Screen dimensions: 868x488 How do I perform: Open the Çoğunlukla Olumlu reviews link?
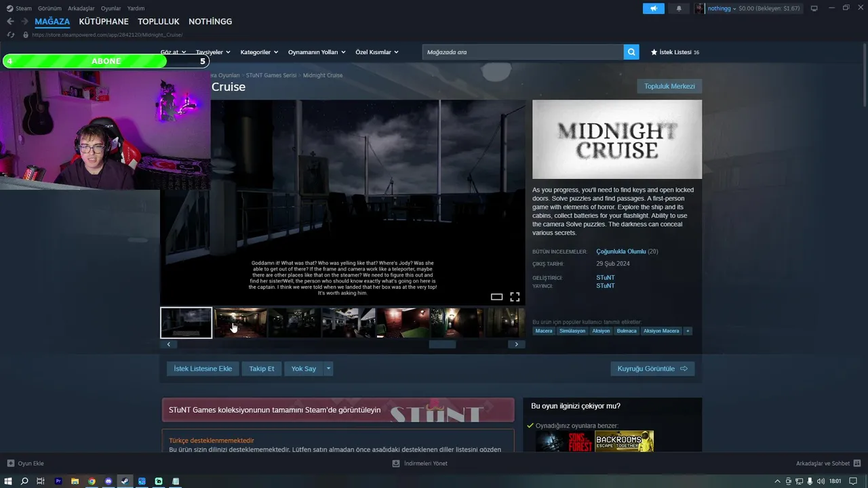pyautogui.click(x=621, y=251)
